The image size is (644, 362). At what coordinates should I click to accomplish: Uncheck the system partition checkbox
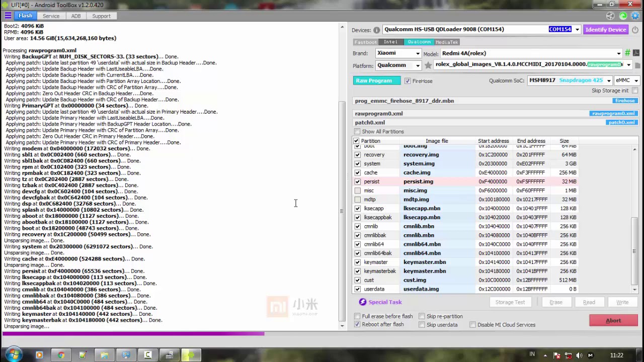pyautogui.click(x=358, y=164)
